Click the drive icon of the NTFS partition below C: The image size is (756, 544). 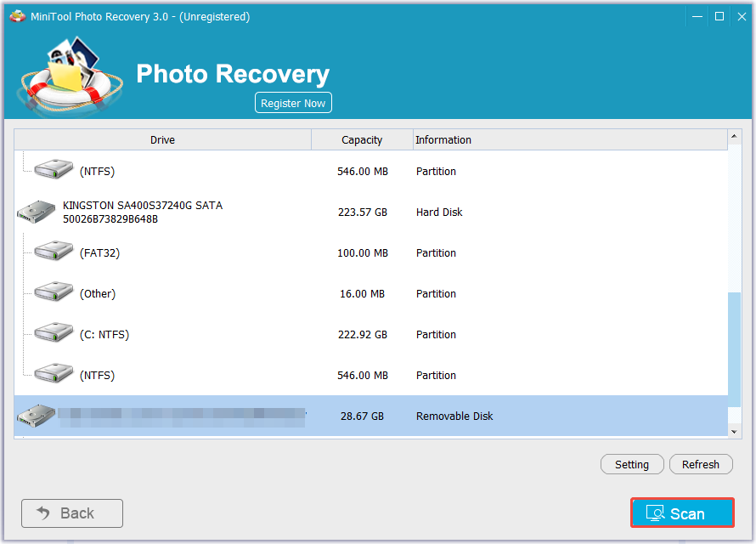[54, 375]
